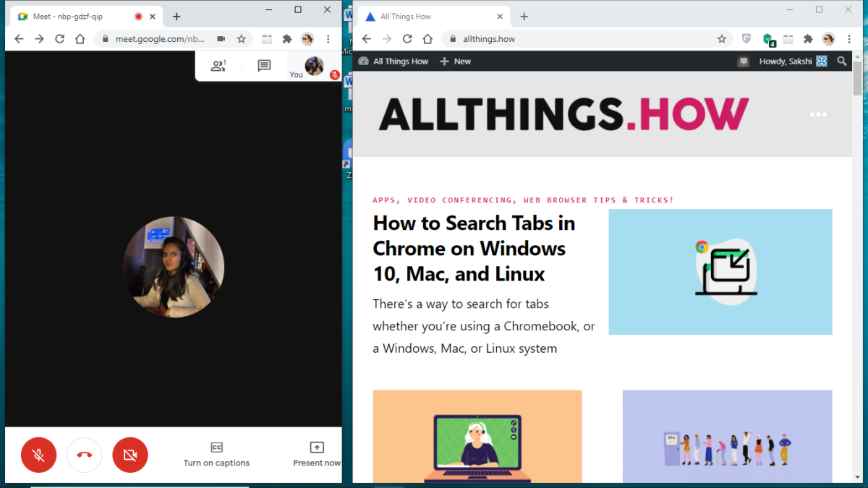Open Chrome three-dot menu in All Things How window
The image size is (868, 488).
tap(848, 39)
